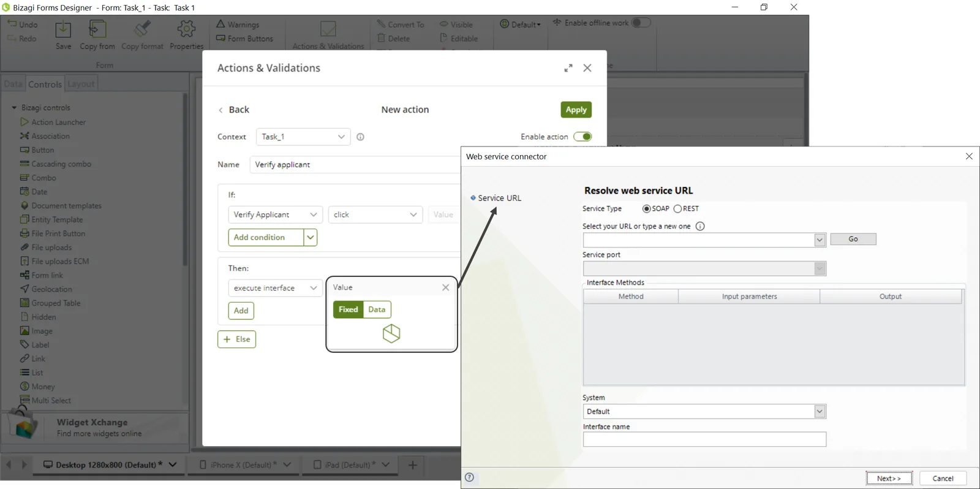
Task: Click the green Apply button
Action: (576, 110)
